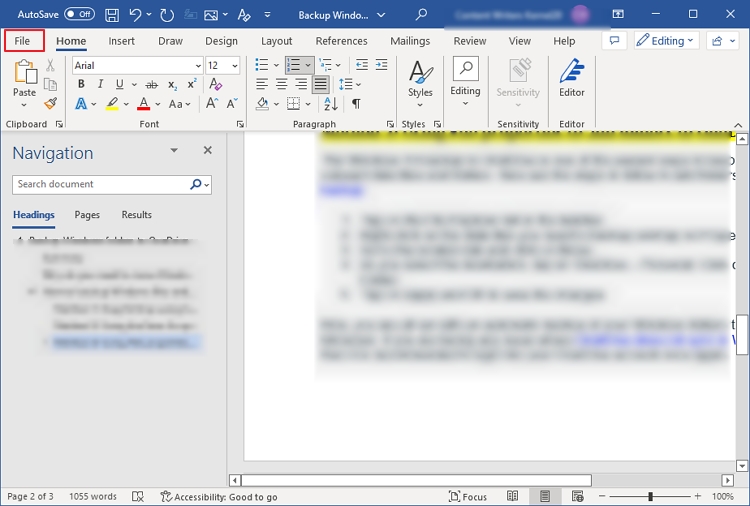Screen dimensions: 750x506
Task: Expand Multilevel List dropdown
Action: [x=338, y=65]
